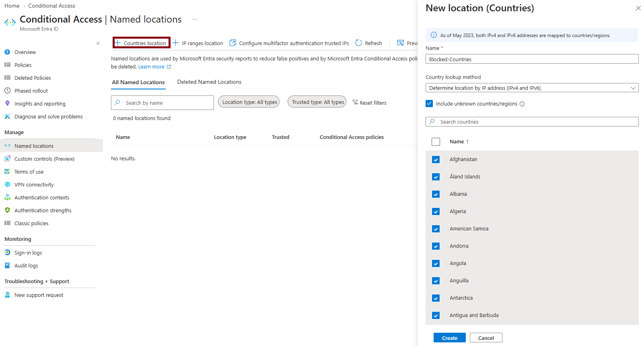The height and width of the screenshot is (346, 644).
Task: Click the magnifier icon in Search by name
Action: pos(117,103)
